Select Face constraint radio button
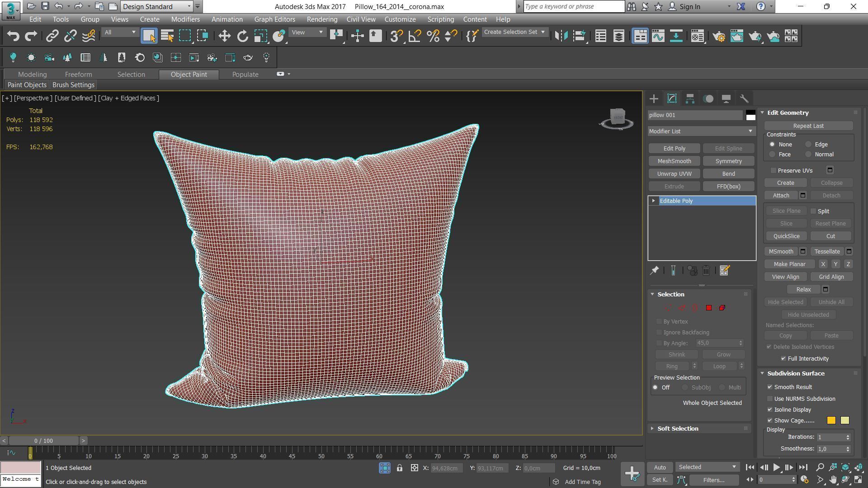Image resolution: width=868 pixels, height=488 pixels. point(772,155)
